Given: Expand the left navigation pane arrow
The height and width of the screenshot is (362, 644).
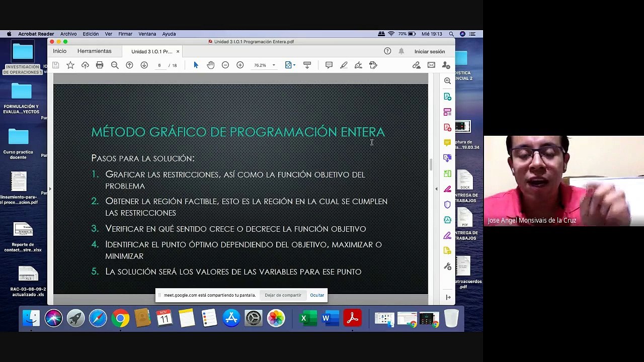Looking at the screenshot, I should coord(50,189).
